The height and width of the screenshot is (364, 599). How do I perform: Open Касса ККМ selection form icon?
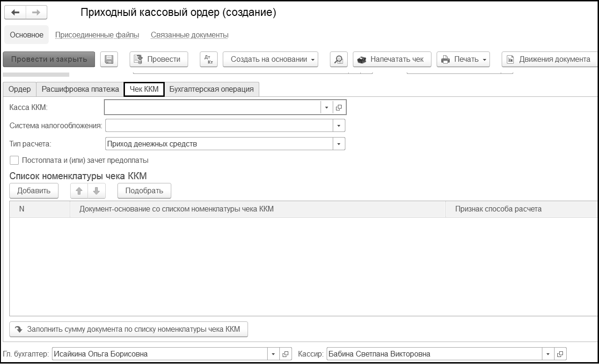point(339,107)
